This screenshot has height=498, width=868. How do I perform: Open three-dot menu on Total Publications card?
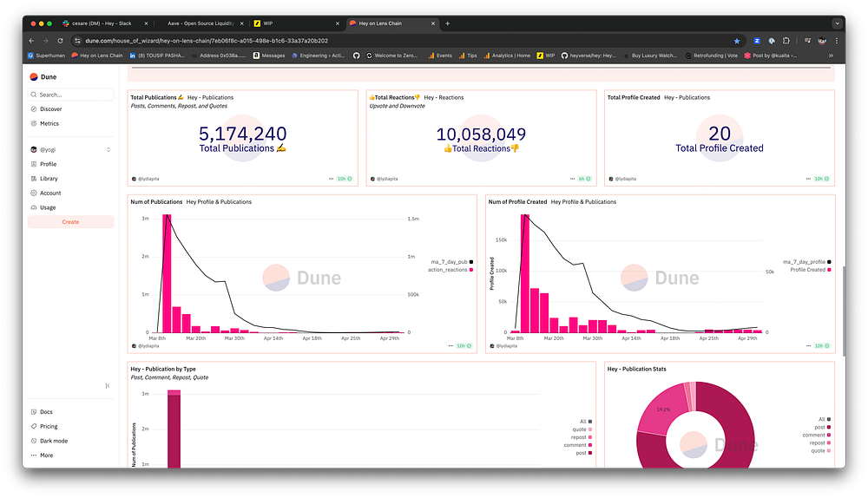tap(331, 179)
